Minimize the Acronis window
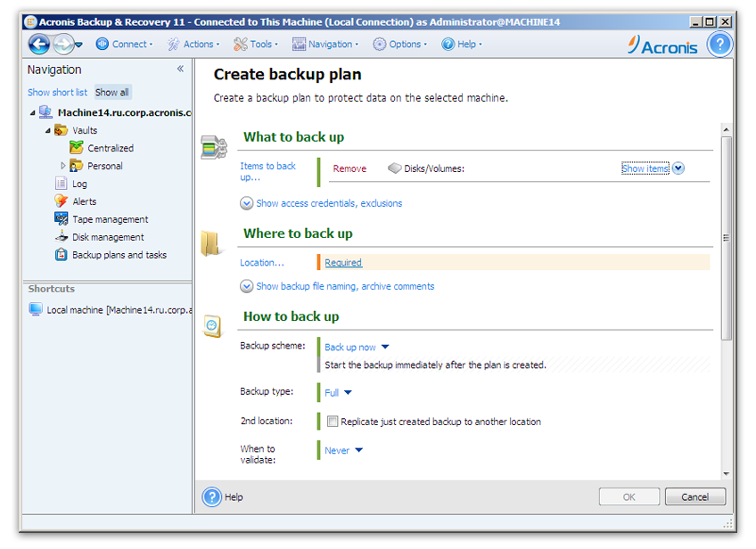The width and height of the screenshot is (756, 549). pos(696,21)
